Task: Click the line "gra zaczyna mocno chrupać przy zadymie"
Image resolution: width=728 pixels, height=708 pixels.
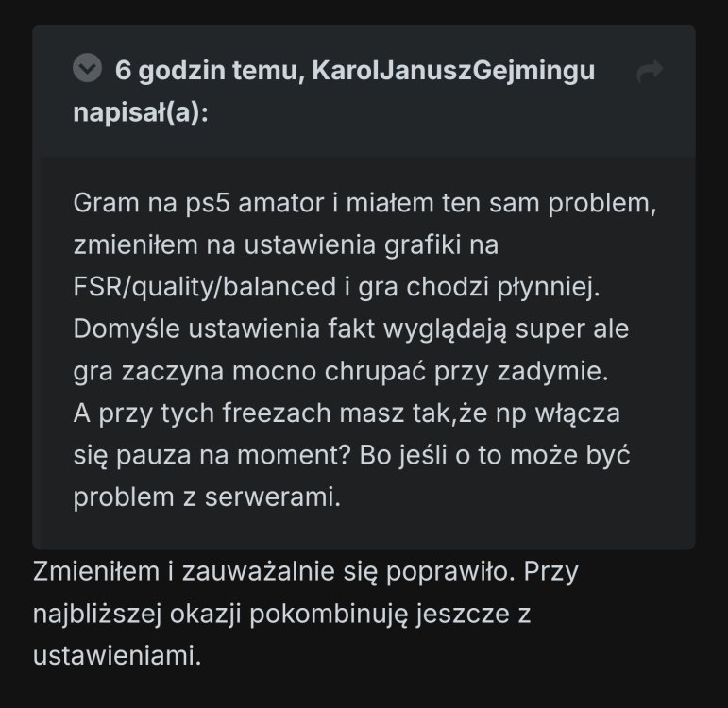Action: click(x=341, y=373)
